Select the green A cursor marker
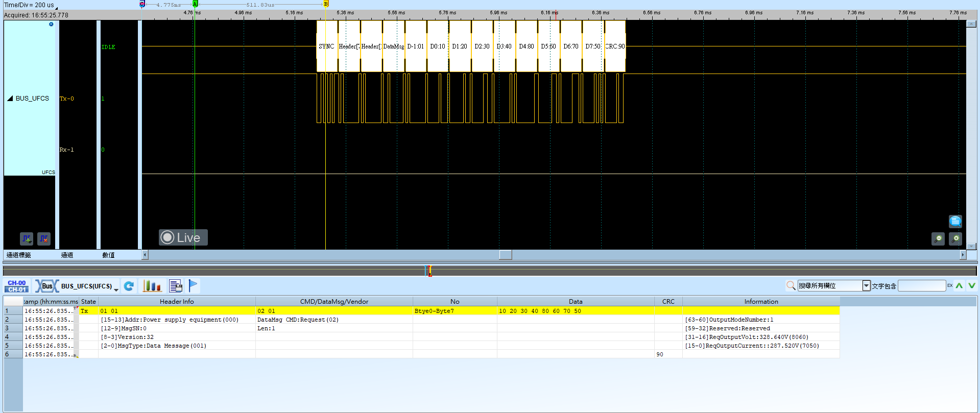Image resolution: width=980 pixels, height=413 pixels. [x=195, y=4]
